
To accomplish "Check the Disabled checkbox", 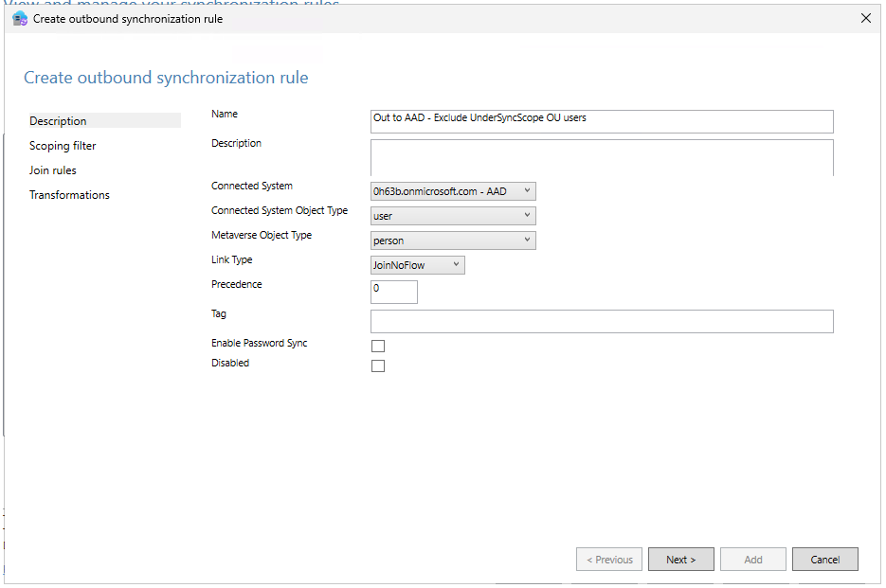I will click(377, 365).
